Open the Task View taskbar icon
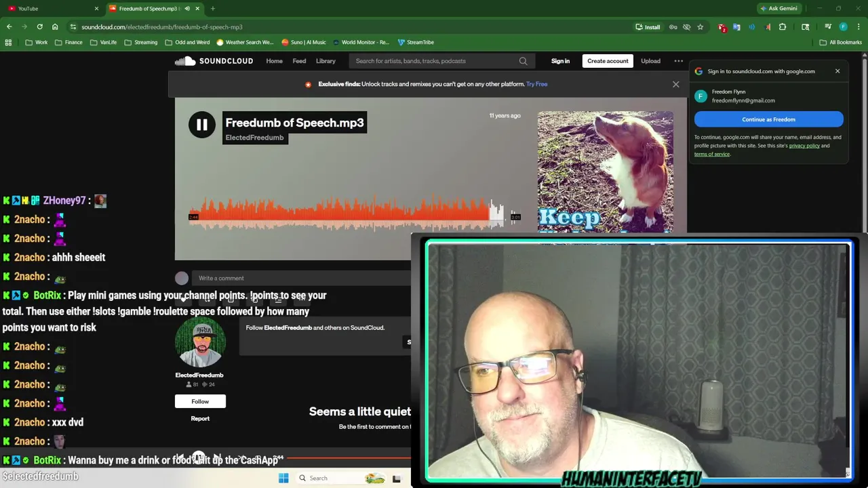 [x=397, y=479]
